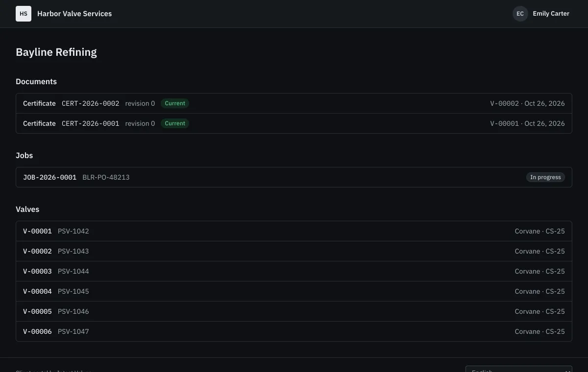Image resolution: width=588 pixels, height=372 pixels.
Task: Open valve V-00002 row
Action: pos(294,251)
